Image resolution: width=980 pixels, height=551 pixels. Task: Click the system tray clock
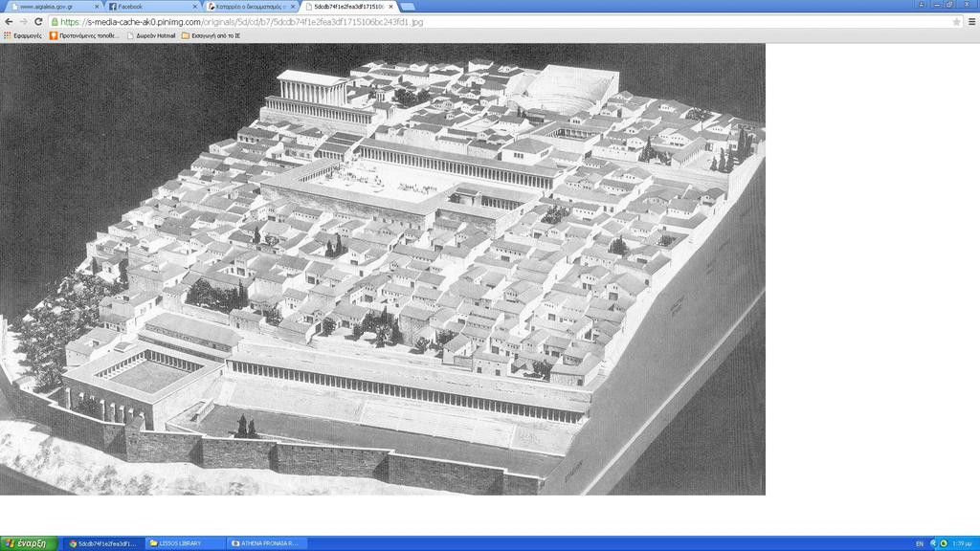pos(962,544)
